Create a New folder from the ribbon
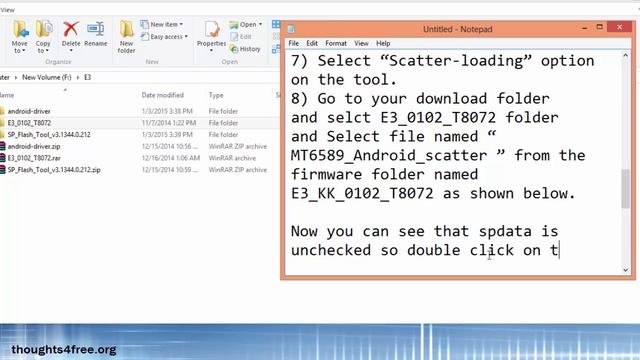Screen dimensions: 640x360 click(126, 37)
